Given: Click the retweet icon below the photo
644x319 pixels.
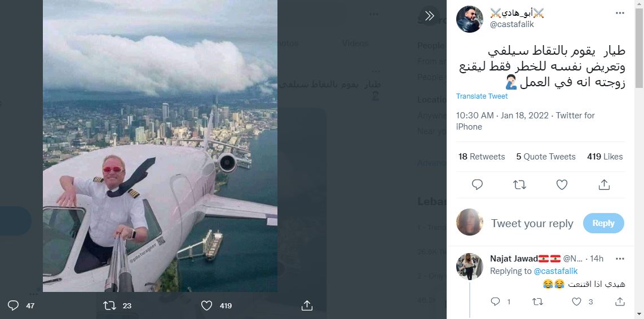Looking at the screenshot, I should (x=110, y=305).
